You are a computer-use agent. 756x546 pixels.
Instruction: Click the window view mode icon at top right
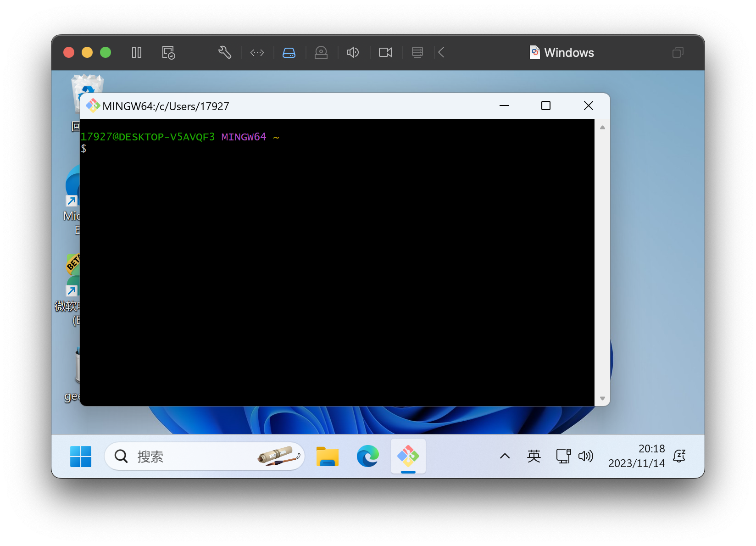point(678,52)
